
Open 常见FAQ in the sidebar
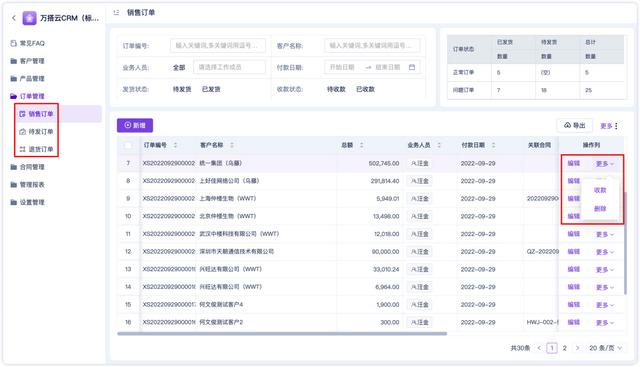coord(28,43)
